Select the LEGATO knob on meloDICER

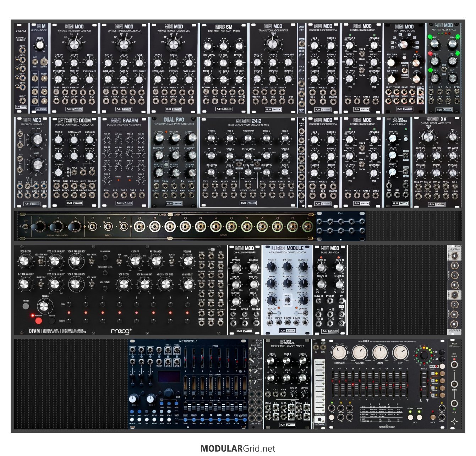click(x=380, y=353)
